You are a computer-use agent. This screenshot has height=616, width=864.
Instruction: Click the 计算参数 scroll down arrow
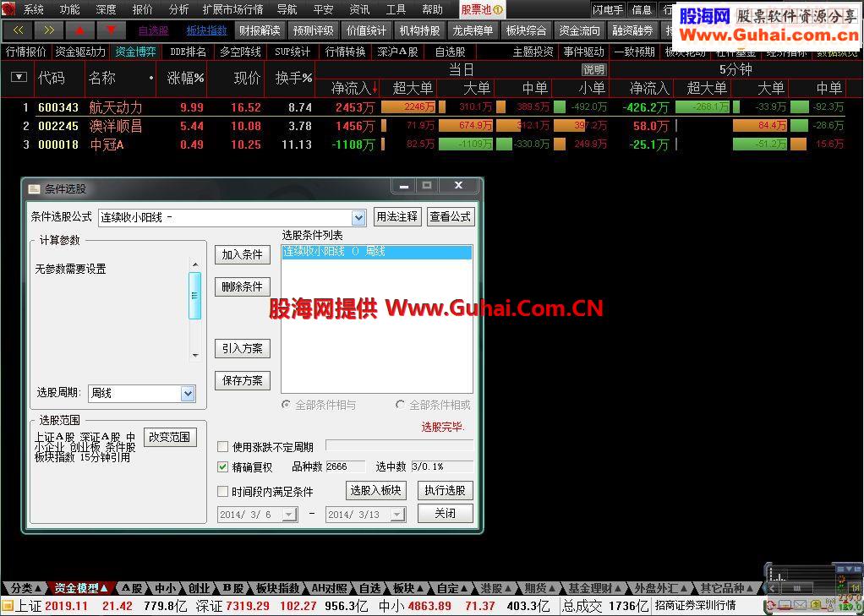195,356
